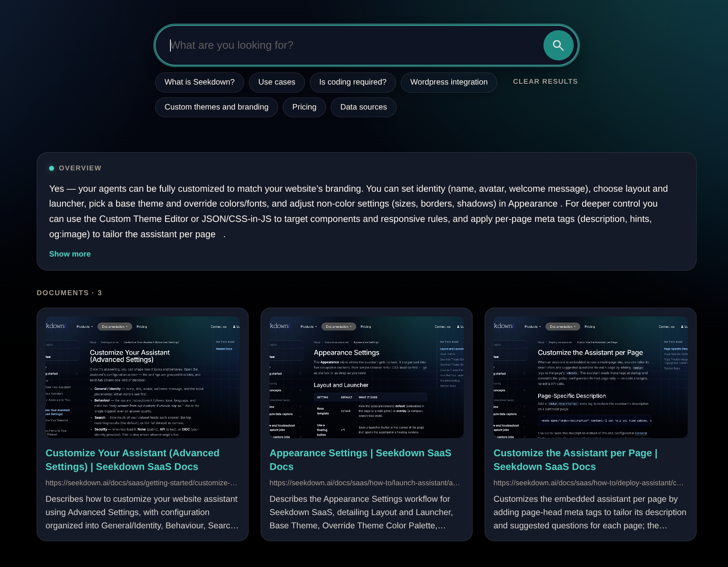This screenshot has height=567, width=728.
Task: Click CLEAR RESULTS
Action: pyautogui.click(x=545, y=81)
